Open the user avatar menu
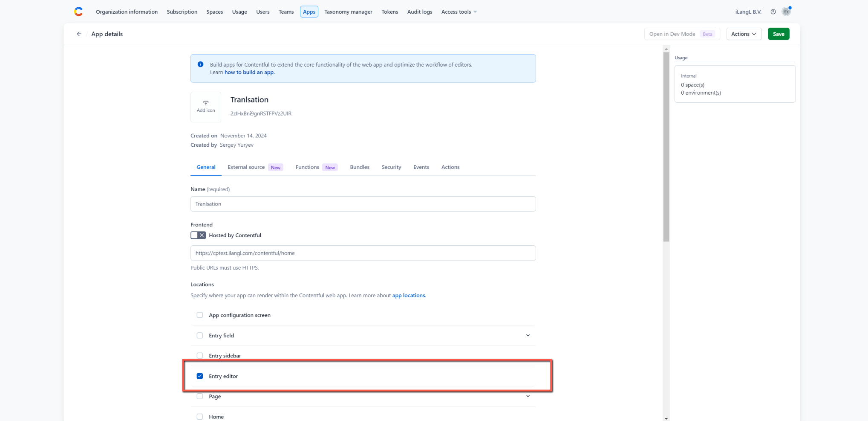The height and width of the screenshot is (421, 868). 786,12
